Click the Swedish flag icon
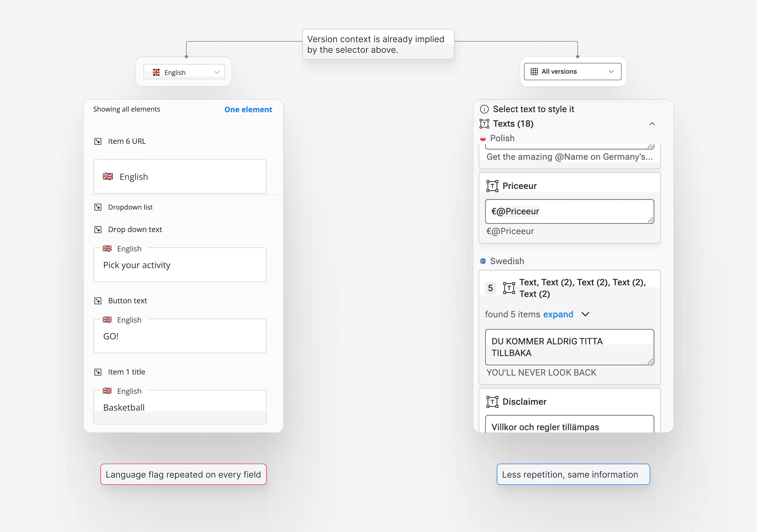 coord(483,261)
